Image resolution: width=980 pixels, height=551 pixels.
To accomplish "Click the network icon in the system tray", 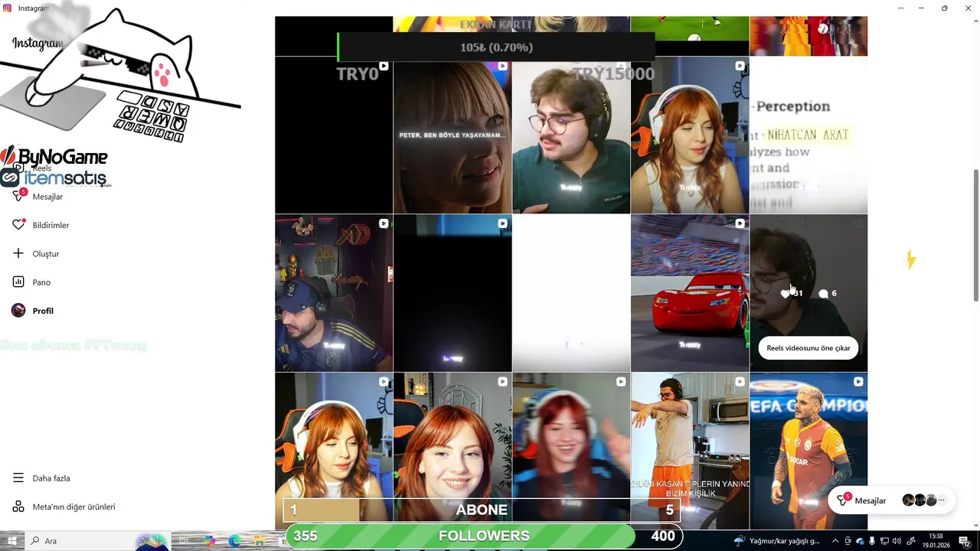I will click(x=884, y=541).
